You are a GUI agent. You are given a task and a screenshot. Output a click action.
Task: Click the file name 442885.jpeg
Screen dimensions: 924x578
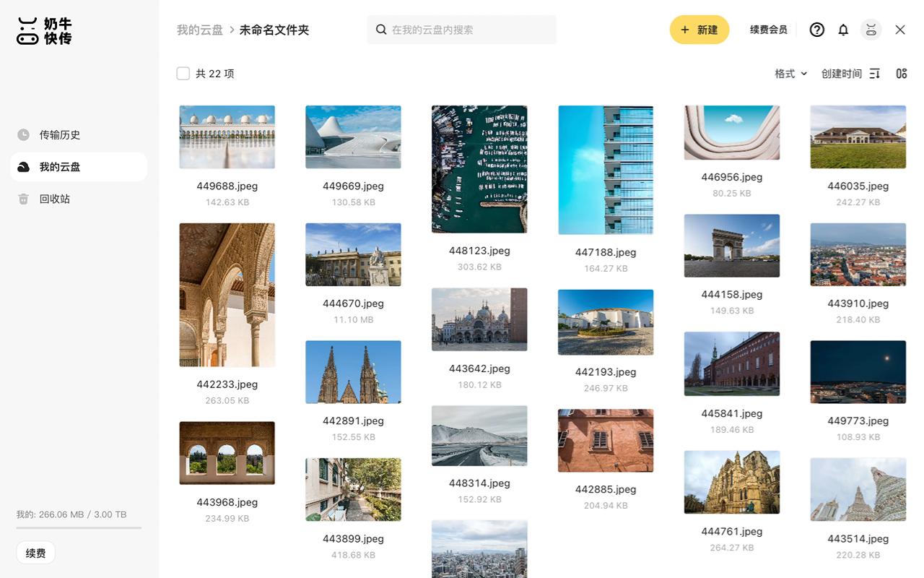(x=606, y=489)
